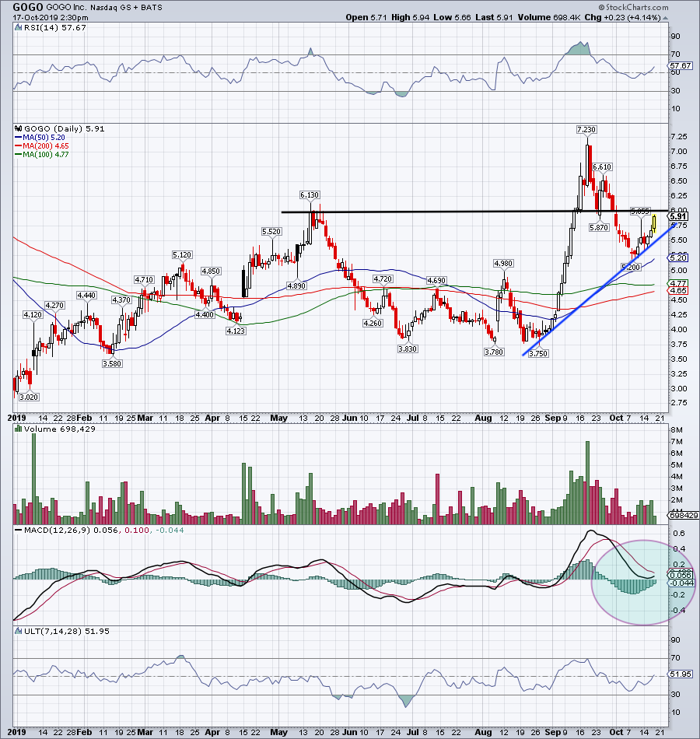Image resolution: width=700 pixels, height=739 pixels.
Task: Select the MA(200) 4.65 legend entry
Action: (42, 145)
